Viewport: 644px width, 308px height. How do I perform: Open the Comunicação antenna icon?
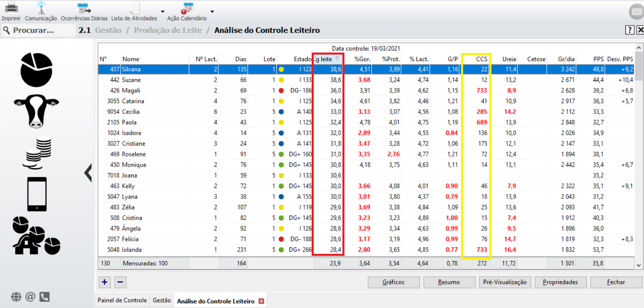click(x=41, y=8)
